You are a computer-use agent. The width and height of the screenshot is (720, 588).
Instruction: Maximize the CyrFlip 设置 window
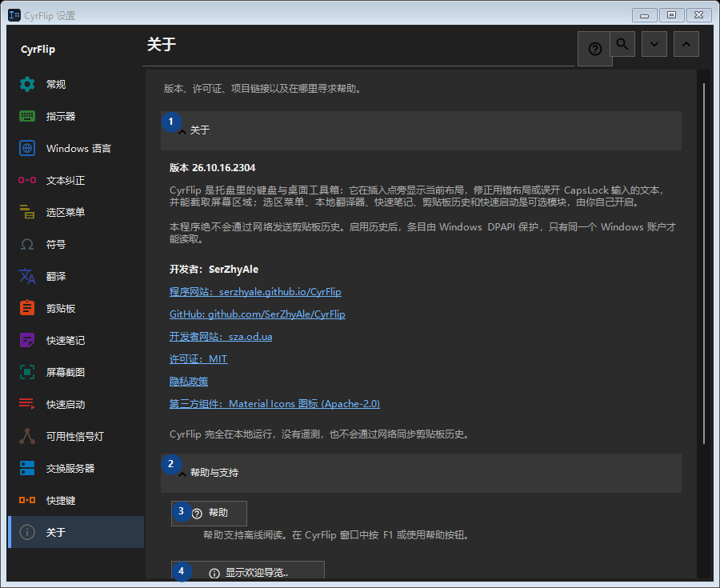tap(672, 15)
